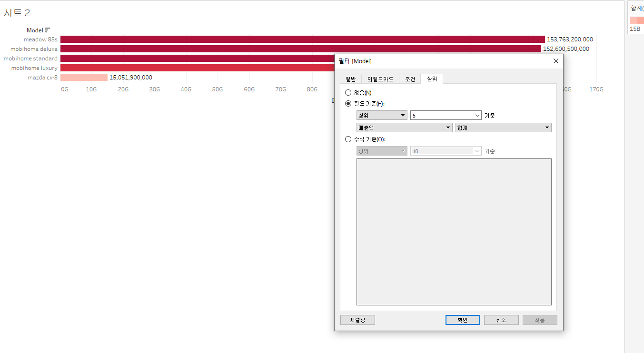The height and width of the screenshot is (353, 644).
Task: Click the Model column header
Action: tap(35, 30)
